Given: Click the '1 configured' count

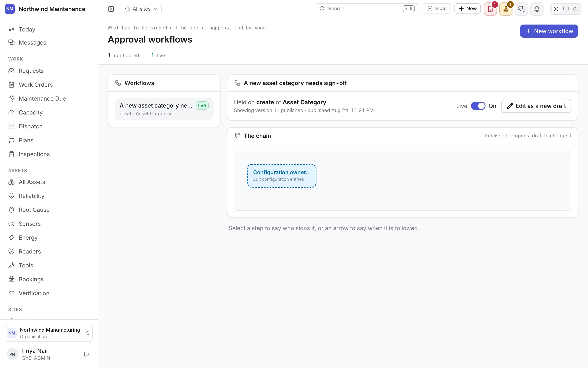Looking at the screenshot, I should click(124, 55).
